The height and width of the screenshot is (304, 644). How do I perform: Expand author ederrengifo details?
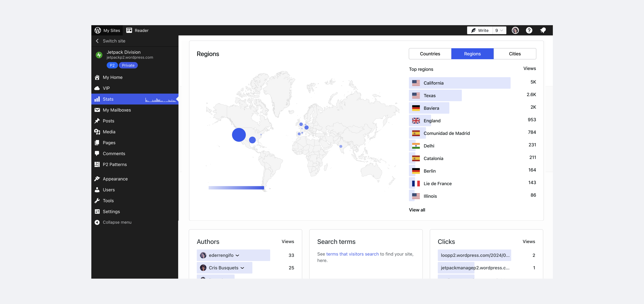237,255
